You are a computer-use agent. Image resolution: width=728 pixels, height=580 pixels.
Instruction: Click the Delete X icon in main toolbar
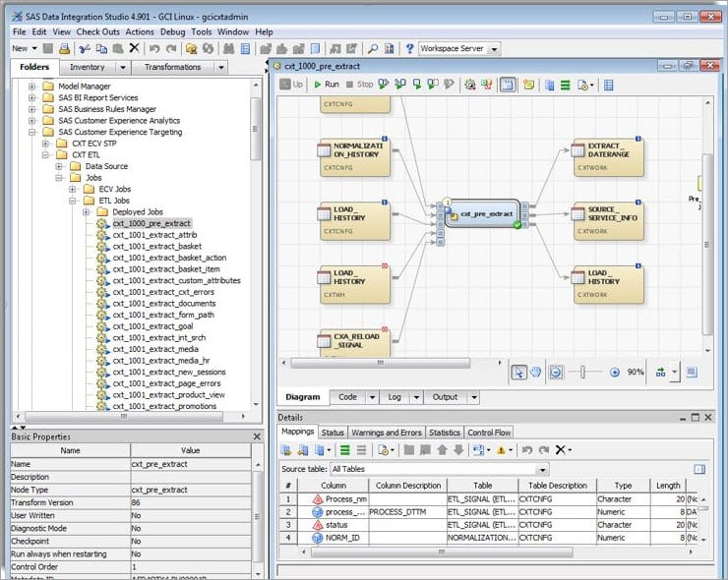134,48
